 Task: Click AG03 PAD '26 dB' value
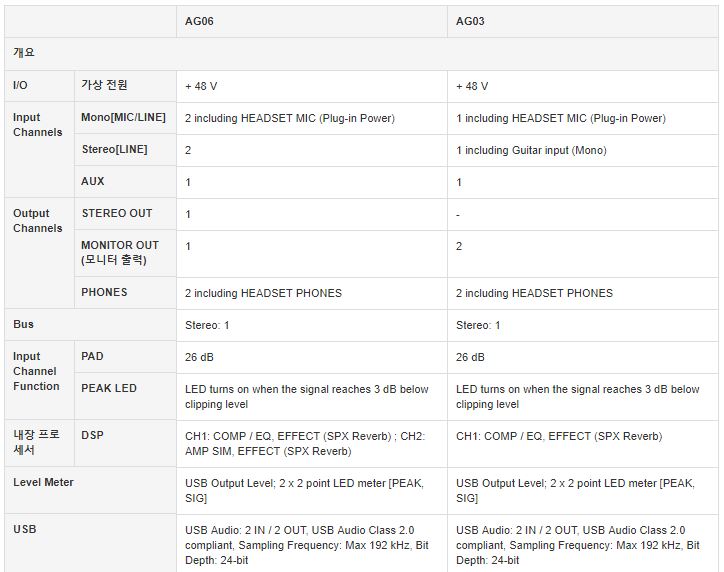pyautogui.click(x=470, y=357)
